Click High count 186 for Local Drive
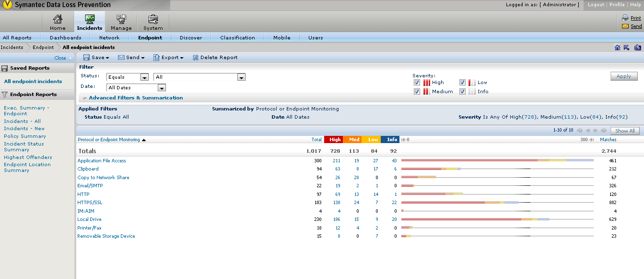644x279 pixels. 336,219
